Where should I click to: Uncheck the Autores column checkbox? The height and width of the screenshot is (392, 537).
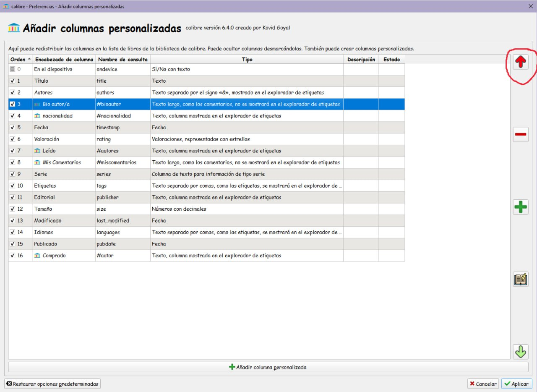point(13,92)
